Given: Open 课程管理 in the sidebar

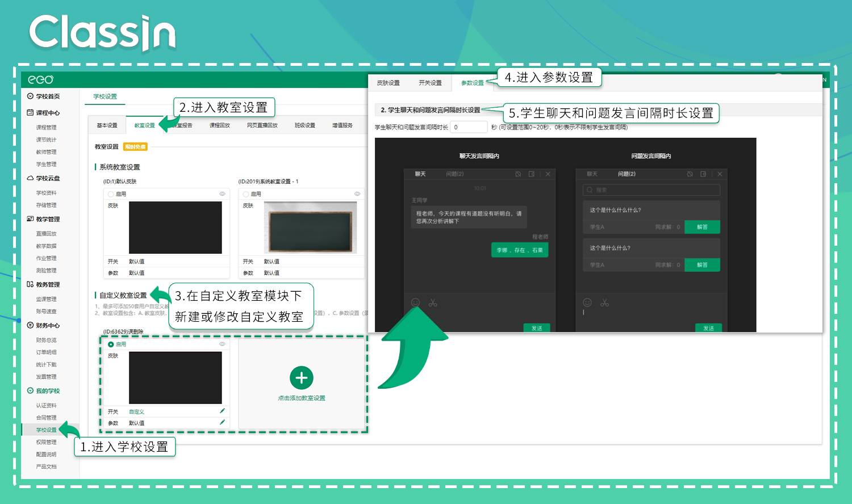Looking at the screenshot, I should point(46,128).
